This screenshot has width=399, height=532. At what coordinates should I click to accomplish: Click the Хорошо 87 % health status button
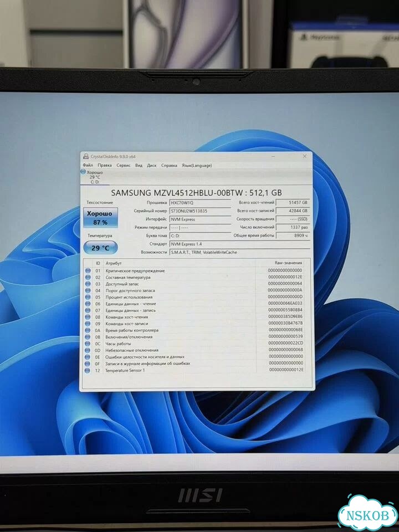100,218
